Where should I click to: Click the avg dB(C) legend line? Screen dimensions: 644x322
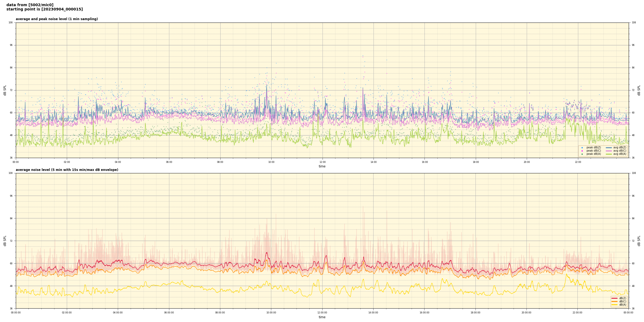609,151
